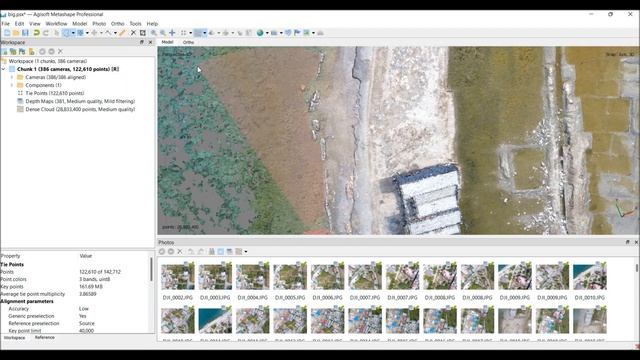Click the second gray circle icon in Photos toolbar
Screen dimensions: 640x360
point(171,251)
